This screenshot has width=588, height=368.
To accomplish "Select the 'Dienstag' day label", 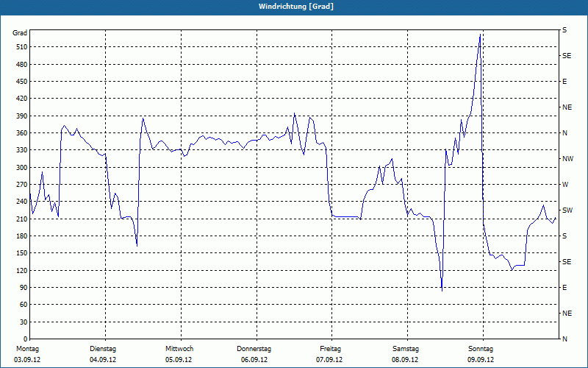I will pos(103,349).
